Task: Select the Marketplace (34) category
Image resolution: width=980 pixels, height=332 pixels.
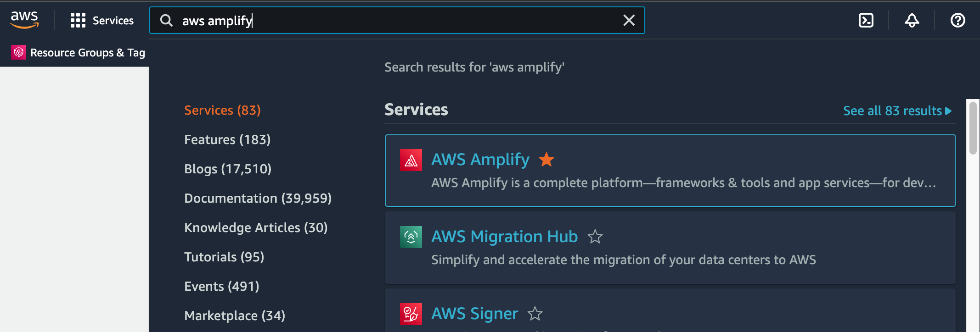Action: point(235,315)
